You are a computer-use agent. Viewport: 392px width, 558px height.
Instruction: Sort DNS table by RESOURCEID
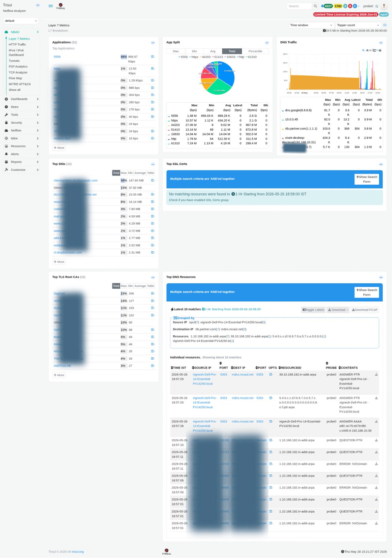pos(290,368)
